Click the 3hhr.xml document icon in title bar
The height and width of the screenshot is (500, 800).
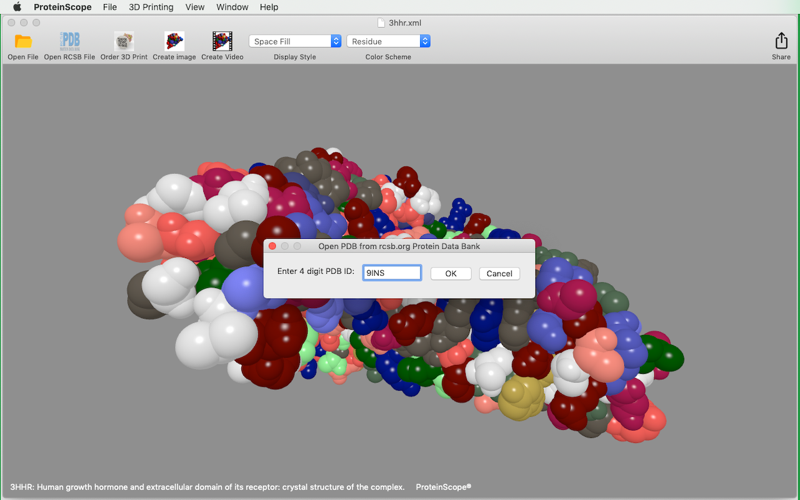coord(381,22)
